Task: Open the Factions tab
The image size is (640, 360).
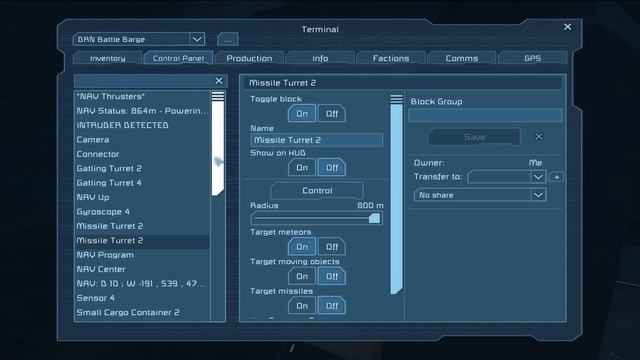Action: pyautogui.click(x=391, y=58)
